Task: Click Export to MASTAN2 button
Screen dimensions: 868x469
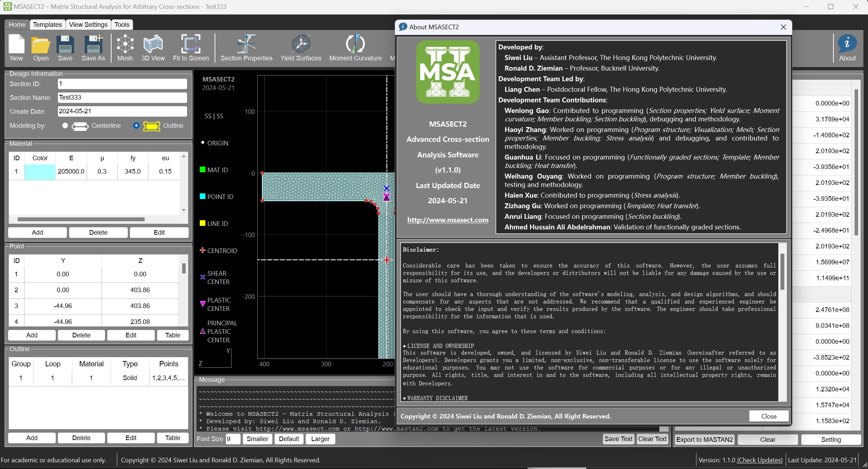Action: tap(705, 439)
